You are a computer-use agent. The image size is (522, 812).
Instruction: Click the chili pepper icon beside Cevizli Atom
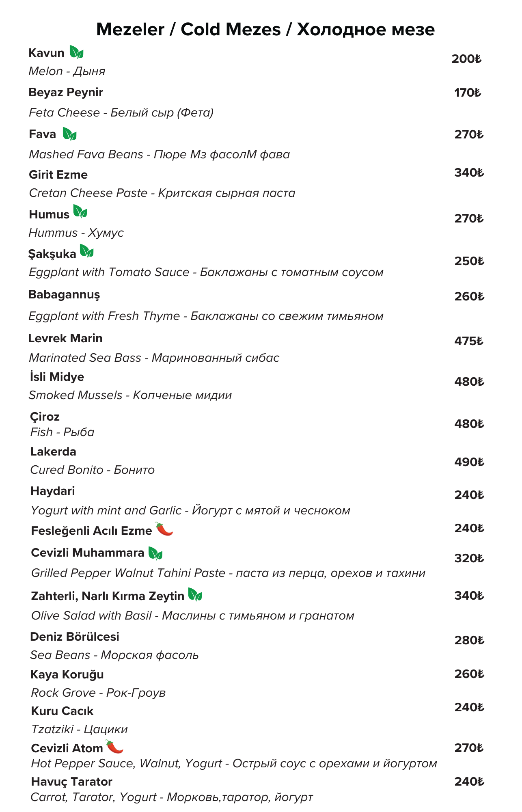click(114, 746)
